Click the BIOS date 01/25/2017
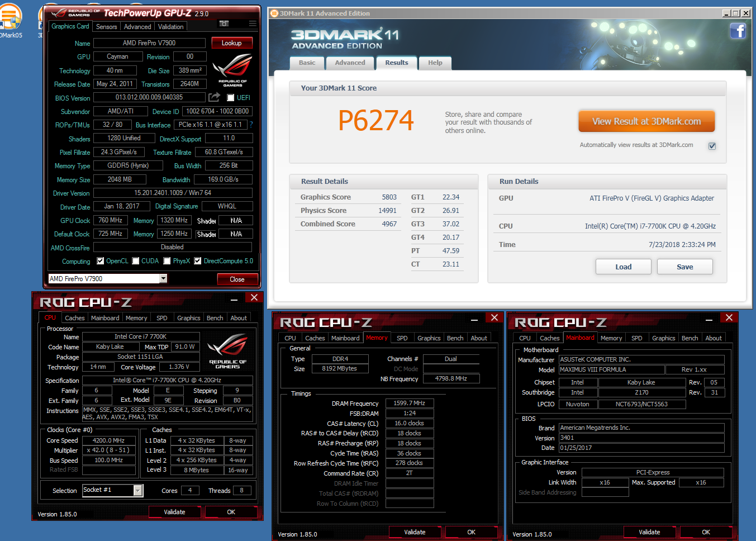Screen dimensions: 756x541 (x=641, y=448)
